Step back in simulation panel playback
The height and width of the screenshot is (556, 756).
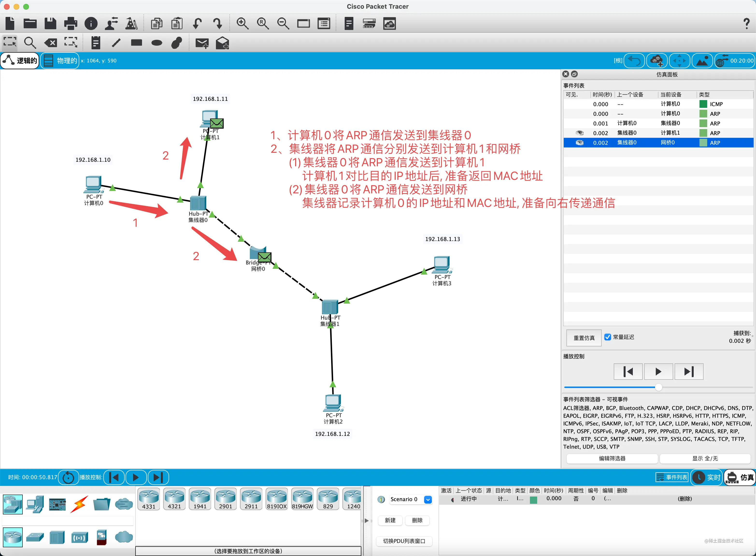pyautogui.click(x=628, y=372)
